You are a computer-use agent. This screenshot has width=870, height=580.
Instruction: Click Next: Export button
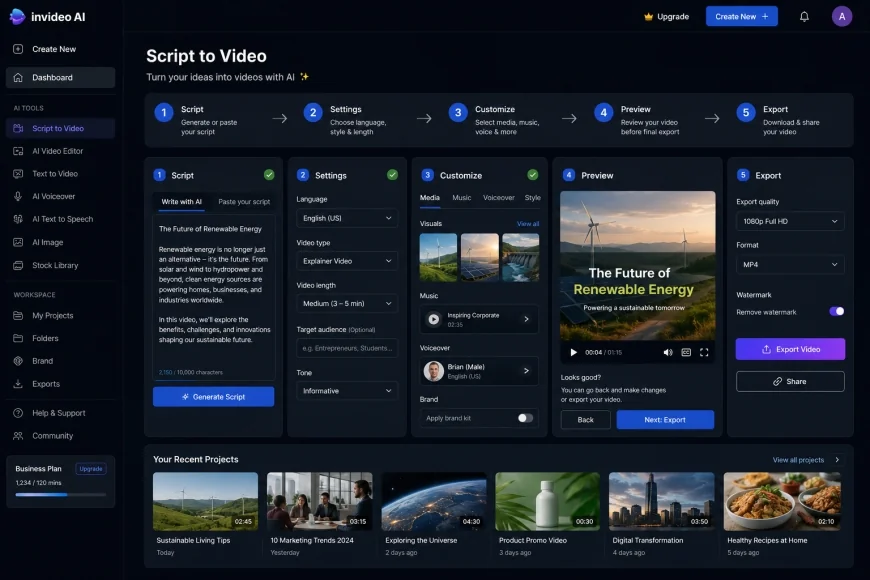pos(665,420)
